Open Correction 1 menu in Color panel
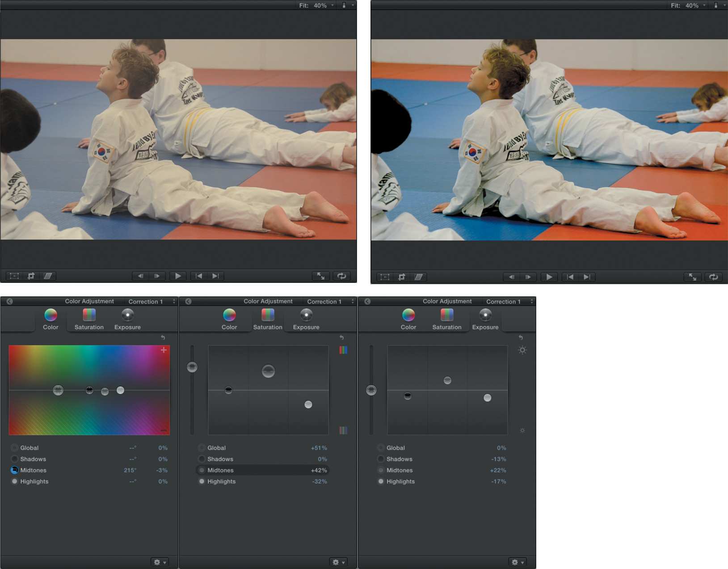The width and height of the screenshot is (728, 569). point(151,301)
